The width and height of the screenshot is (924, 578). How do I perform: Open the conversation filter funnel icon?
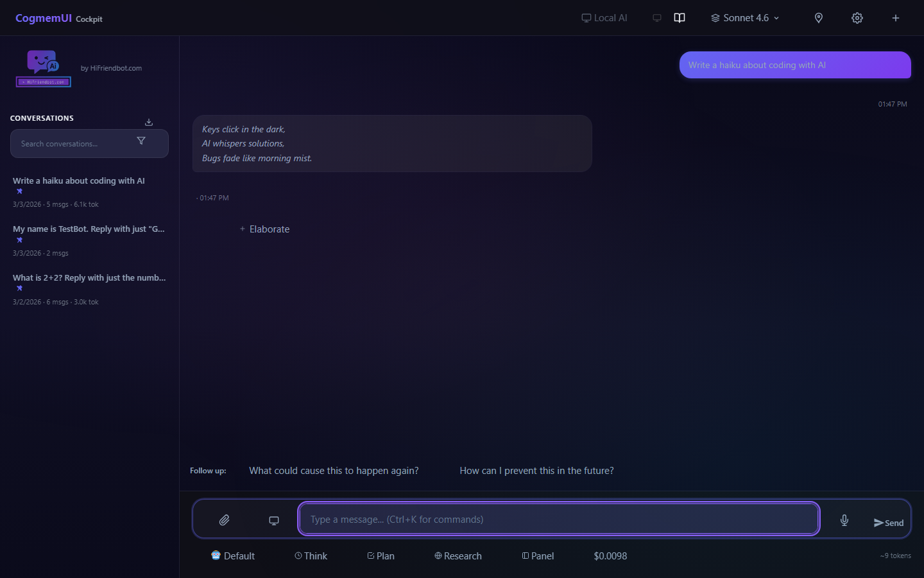(x=141, y=141)
